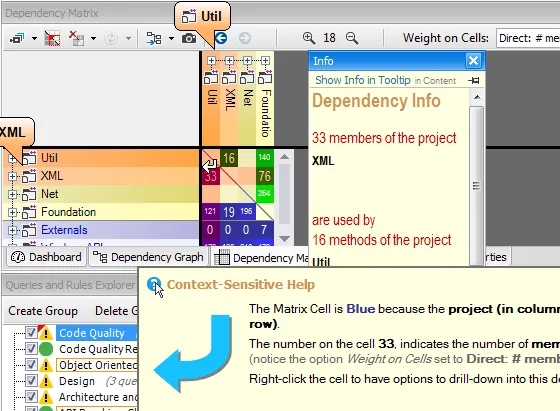
Task: Click the camera snapshot icon in toolbar
Action: pyautogui.click(x=189, y=38)
